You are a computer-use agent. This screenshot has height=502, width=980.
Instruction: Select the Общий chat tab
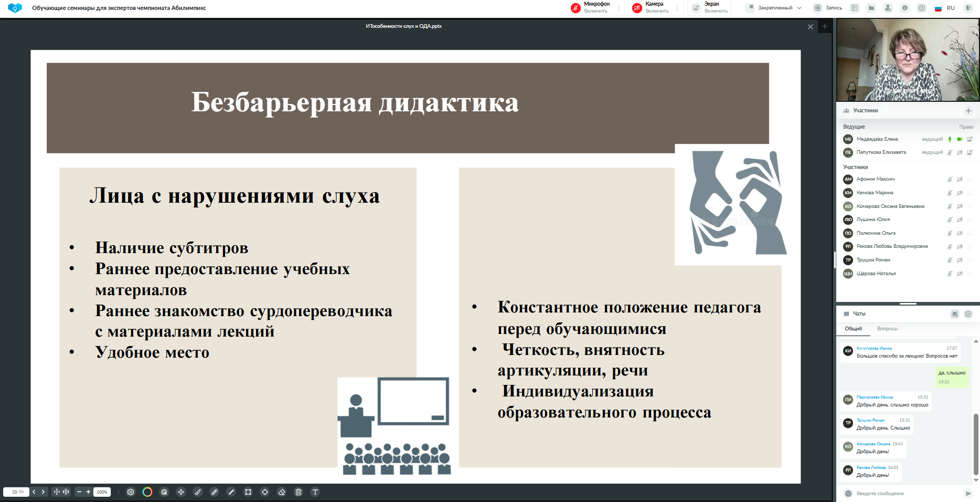click(x=853, y=329)
